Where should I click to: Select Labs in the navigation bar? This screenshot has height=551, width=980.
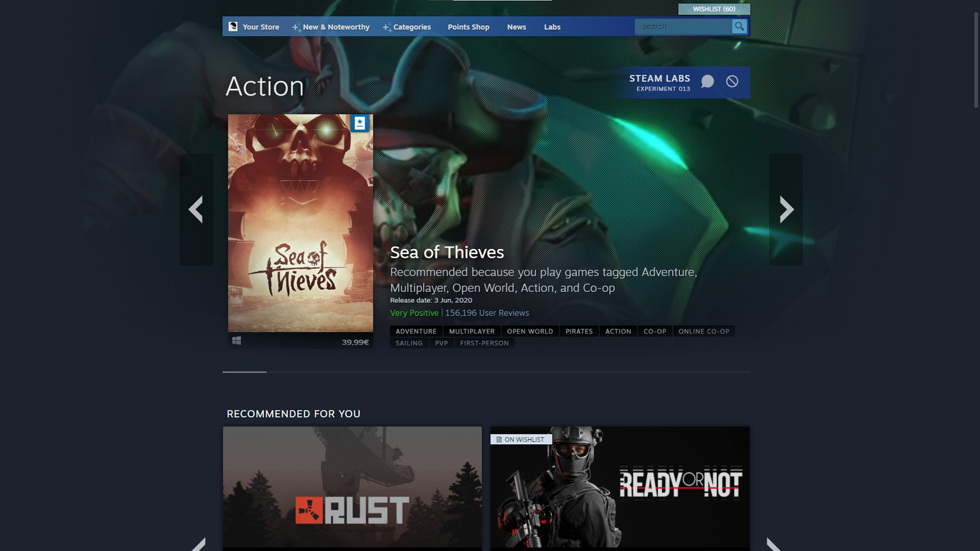tap(552, 27)
